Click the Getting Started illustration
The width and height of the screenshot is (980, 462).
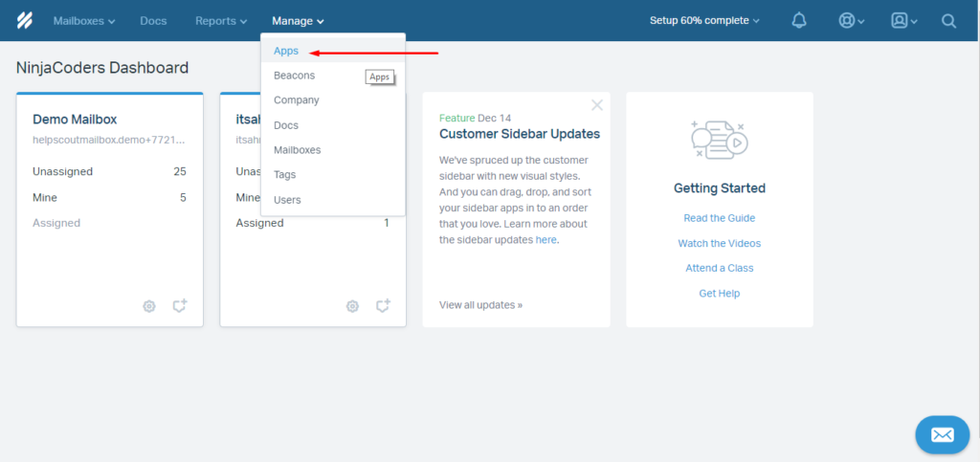[720, 140]
